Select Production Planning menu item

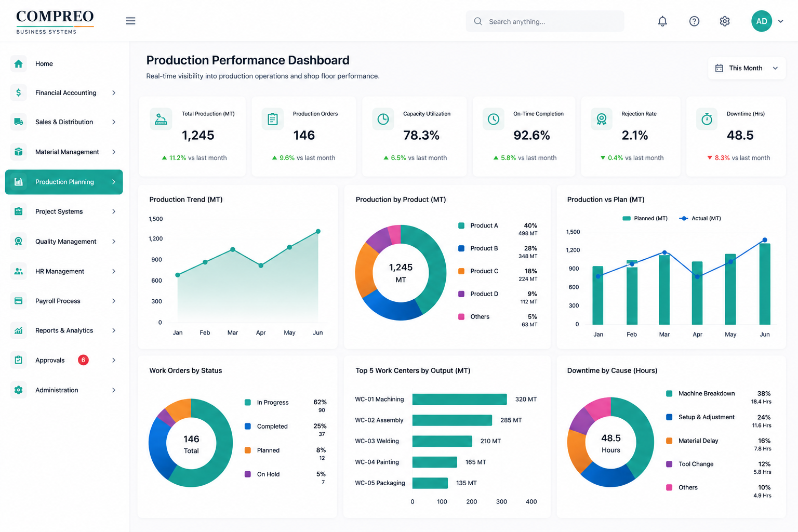pyautogui.click(x=64, y=182)
